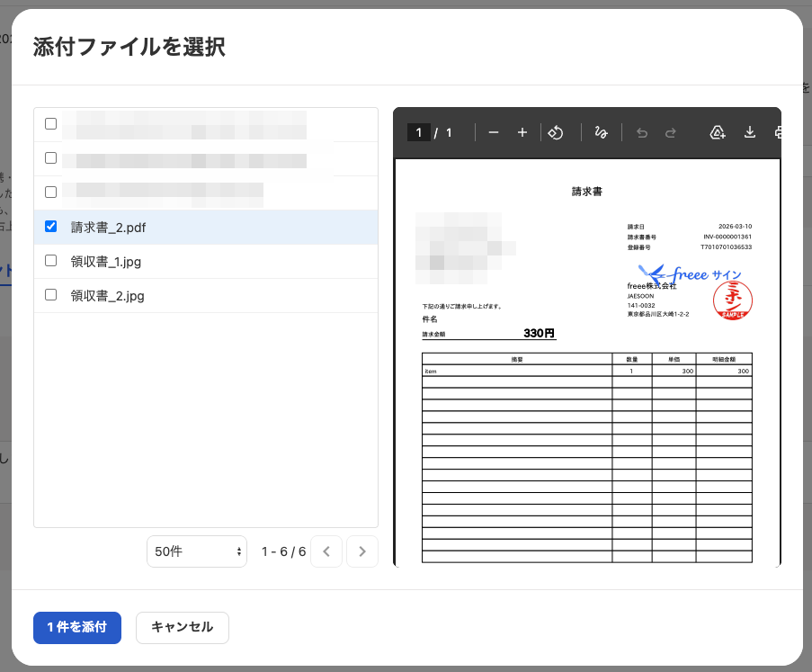Select the draw annotation tool
812x672 pixels.
(601, 133)
